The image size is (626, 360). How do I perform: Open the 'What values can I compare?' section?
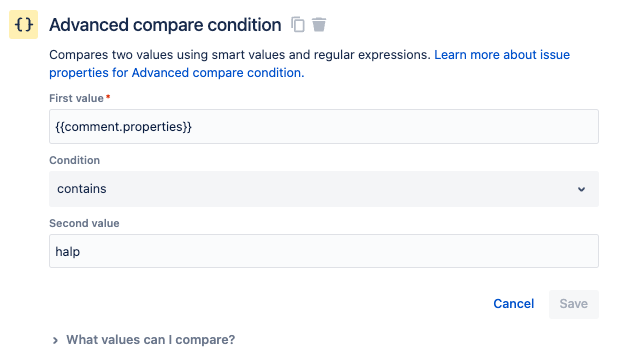point(151,340)
